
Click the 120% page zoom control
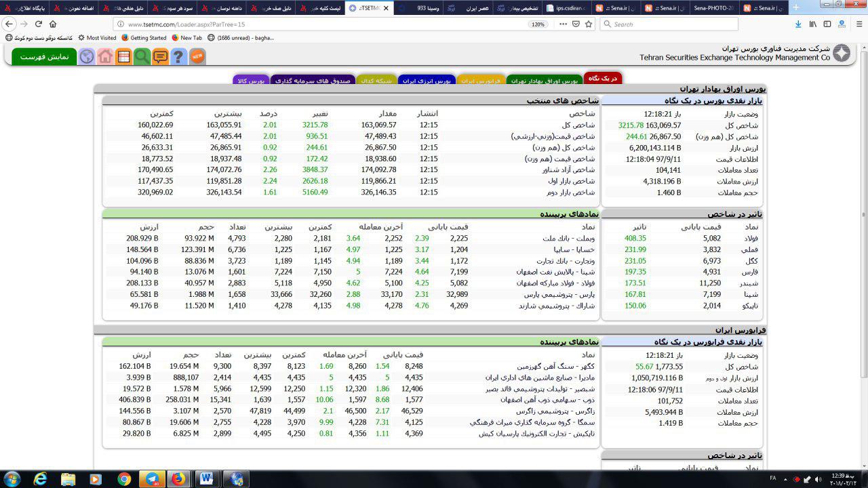538,24
